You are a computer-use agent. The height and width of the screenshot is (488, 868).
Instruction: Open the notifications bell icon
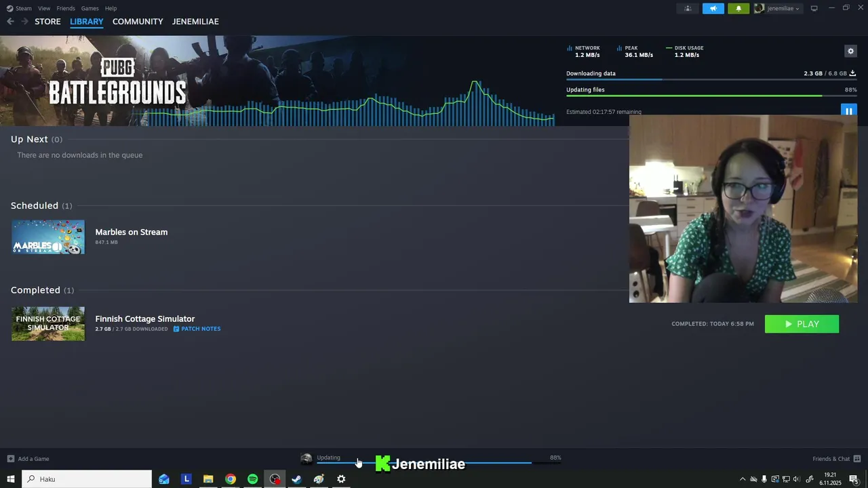(738, 8)
